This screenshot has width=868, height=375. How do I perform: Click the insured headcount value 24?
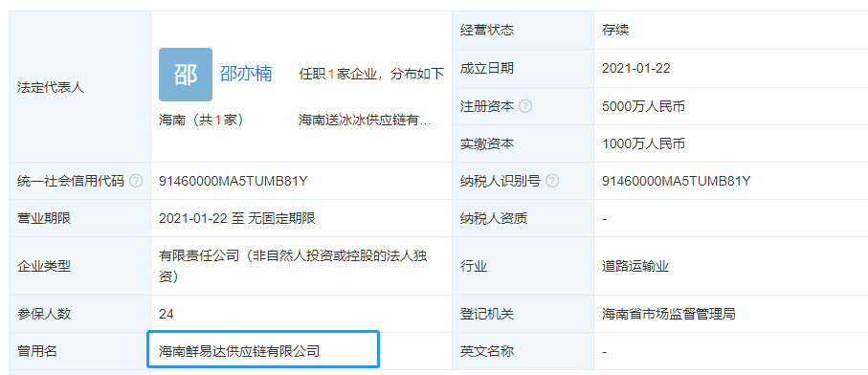click(167, 314)
